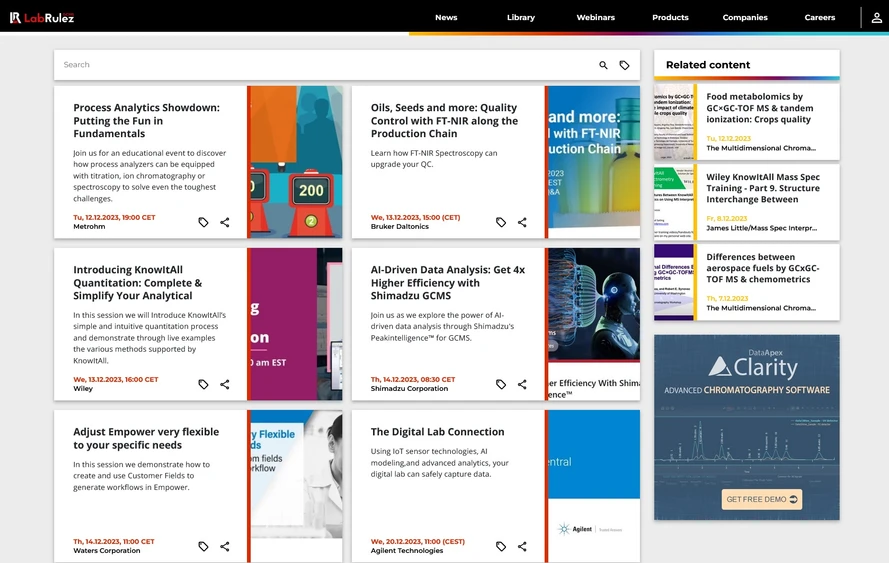889x563 pixels.
Task: Share the Process Analytics Showdown webinar
Action: 225,222
